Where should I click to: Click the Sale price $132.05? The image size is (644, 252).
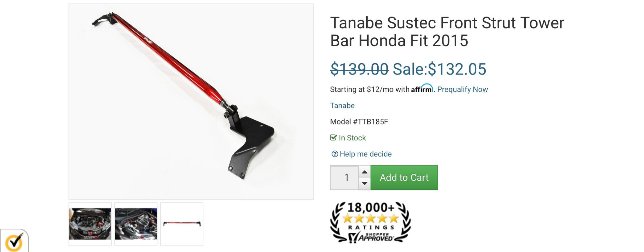[440, 69]
